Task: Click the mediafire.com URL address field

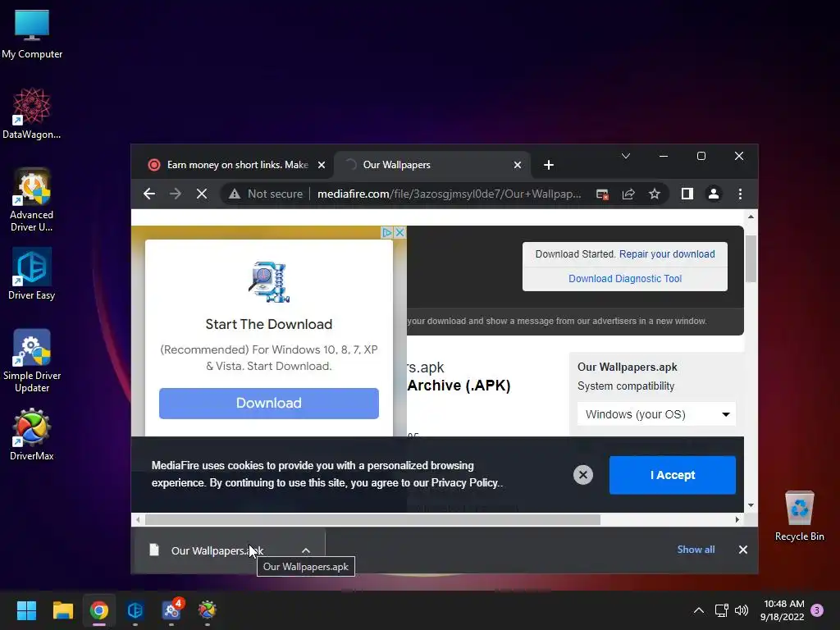Action: tap(449, 194)
